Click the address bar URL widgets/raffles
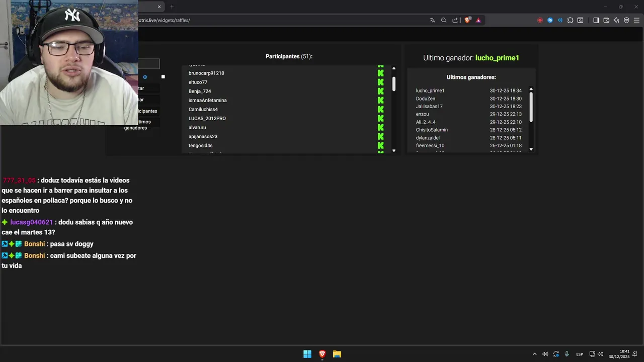Image resolution: width=644 pixels, height=362 pixels. 164,20
